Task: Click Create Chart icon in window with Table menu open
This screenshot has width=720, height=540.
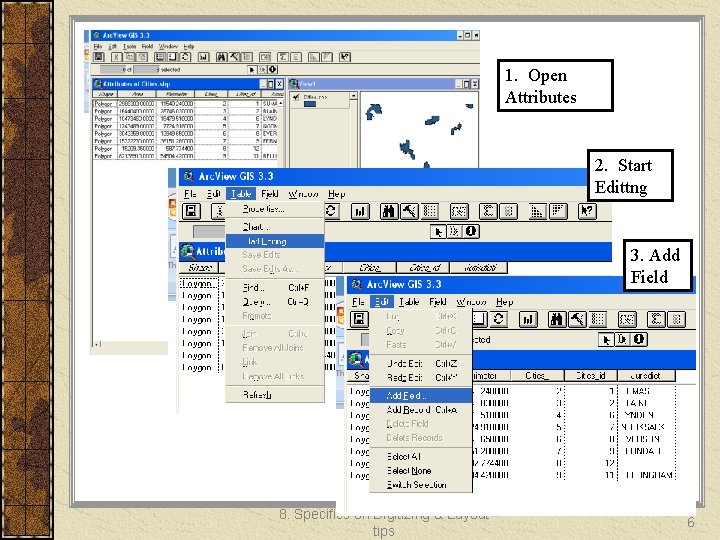Action: click(360, 211)
